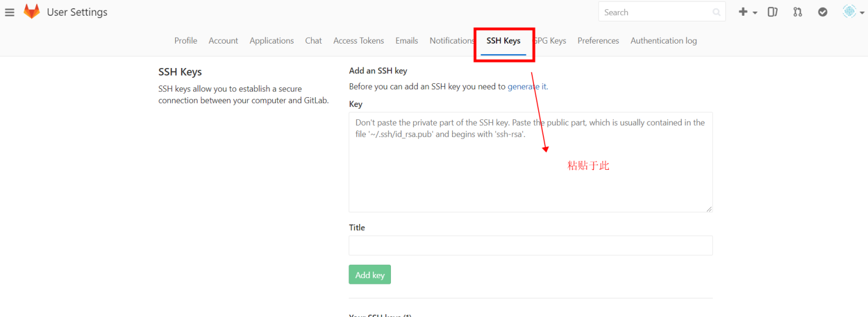Open the Authentication log tab

(664, 41)
